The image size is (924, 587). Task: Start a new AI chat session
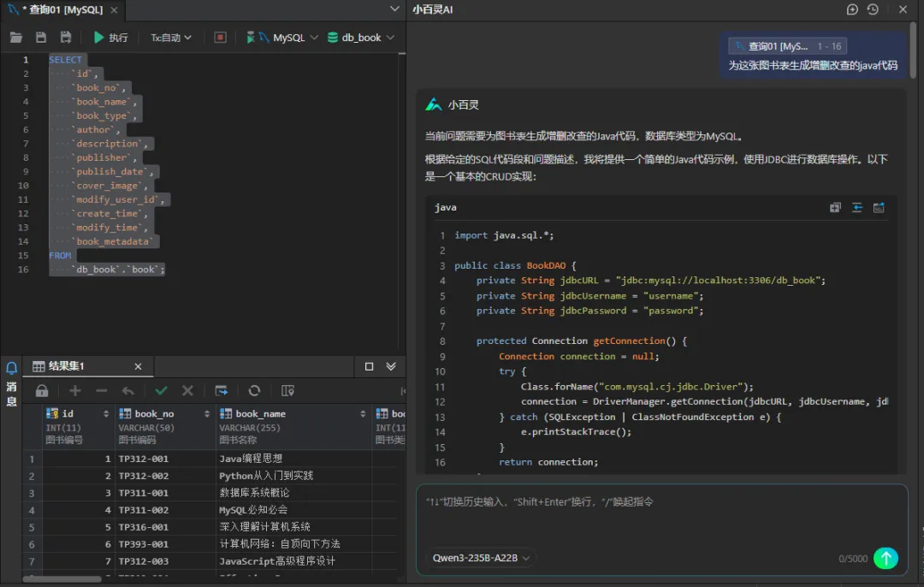[852, 9]
